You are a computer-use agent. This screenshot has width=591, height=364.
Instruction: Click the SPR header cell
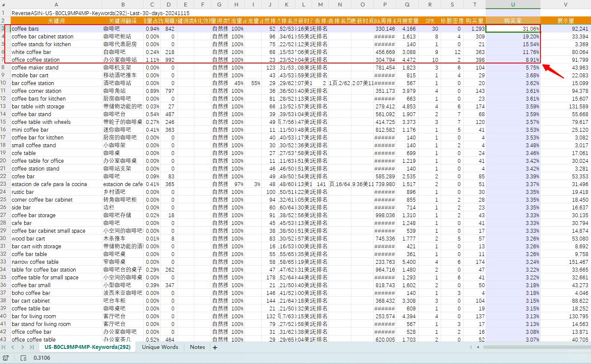pyautogui.click(x=430, y=21)
